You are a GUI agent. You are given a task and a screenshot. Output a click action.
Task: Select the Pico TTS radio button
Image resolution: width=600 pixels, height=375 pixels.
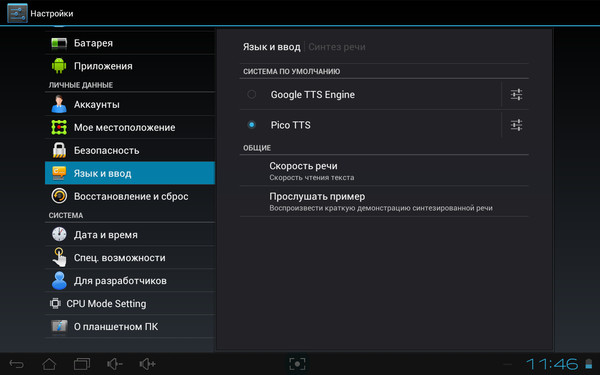pyautogui.click(x=251, y=125)
